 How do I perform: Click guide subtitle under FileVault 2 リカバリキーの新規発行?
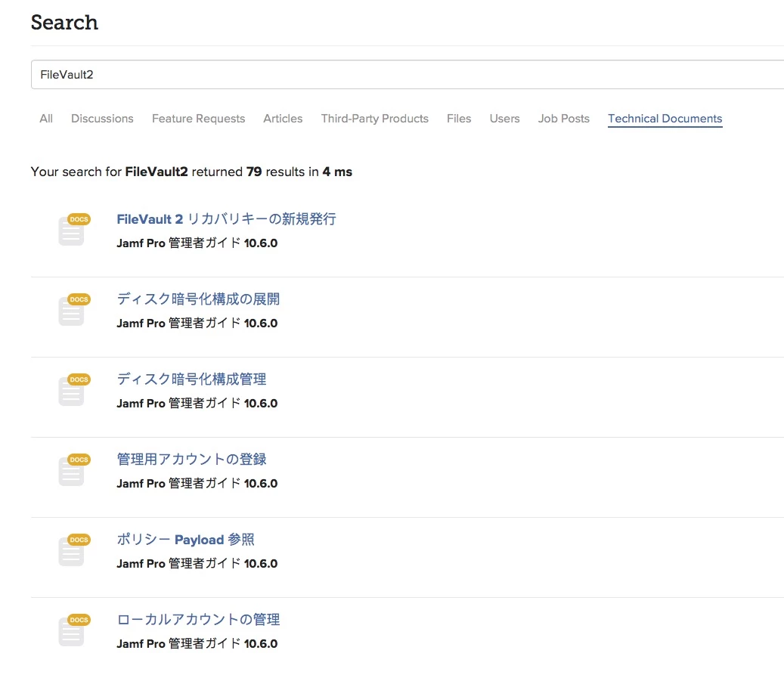click(x=197, y=243)
